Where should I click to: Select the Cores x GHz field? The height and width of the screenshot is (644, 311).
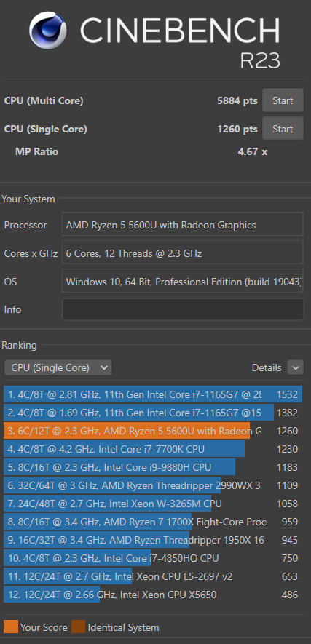[x=183, y=253]
